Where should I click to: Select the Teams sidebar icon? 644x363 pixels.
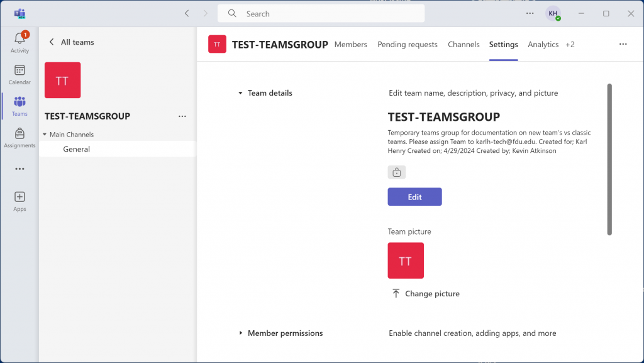[x=19, y=105]
